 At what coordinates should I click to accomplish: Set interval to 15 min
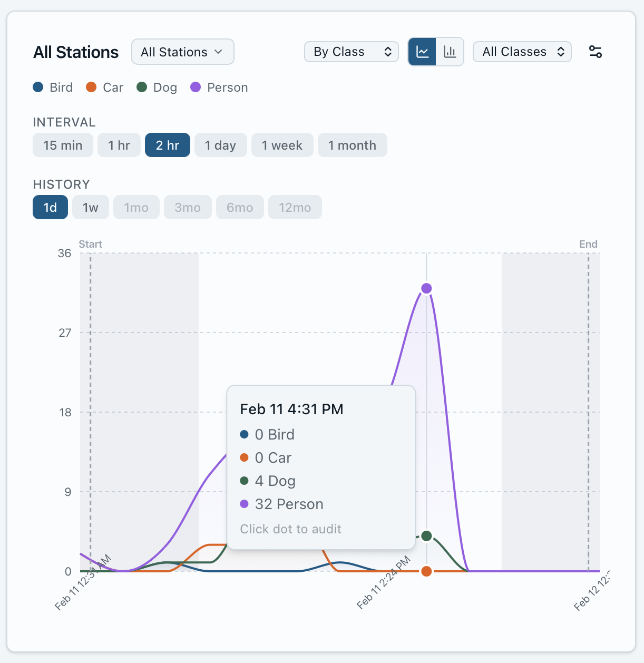tap(63, 145)
